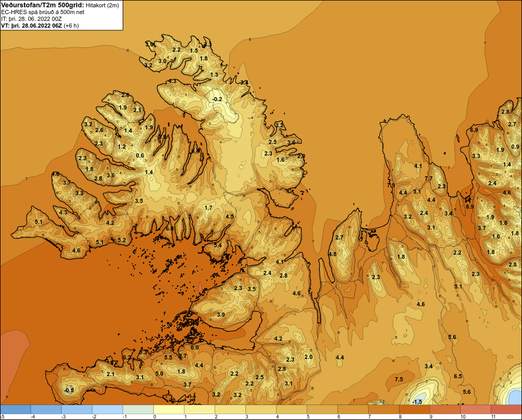Click the legend swatch between -3 and -2
Image resolution: width=522 pixels, height=420 pixels.
(77, 409)
